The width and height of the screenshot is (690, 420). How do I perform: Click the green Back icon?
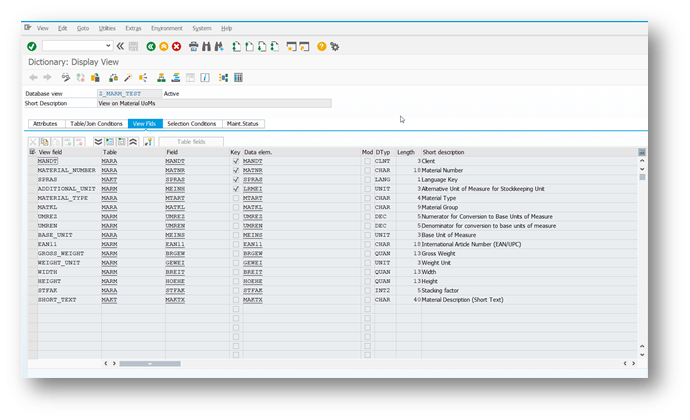[151, 46]
